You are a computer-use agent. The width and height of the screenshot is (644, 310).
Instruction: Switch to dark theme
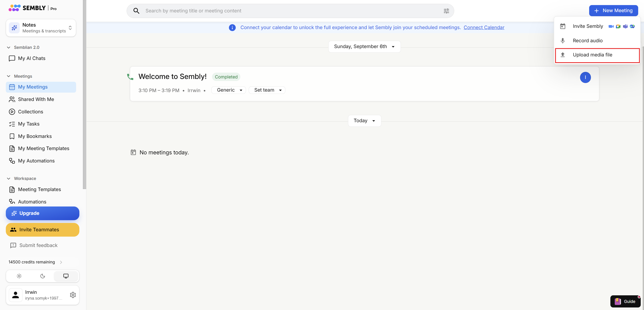point(42,276)
